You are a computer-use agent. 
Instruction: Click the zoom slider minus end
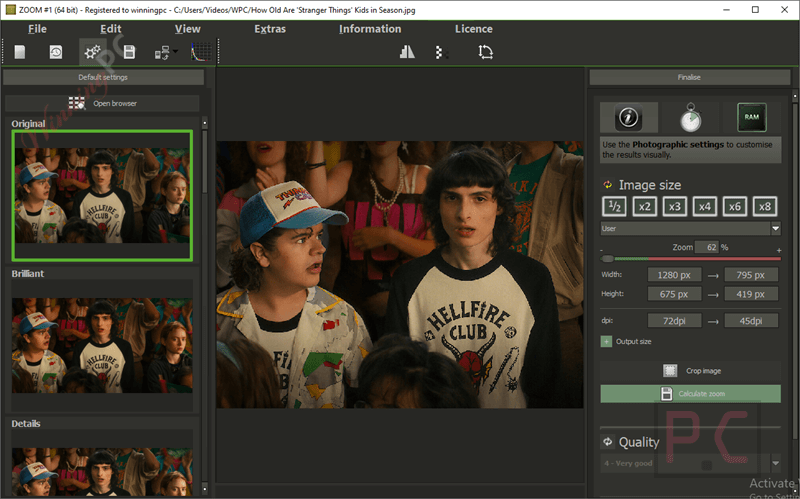click(602, 251)
